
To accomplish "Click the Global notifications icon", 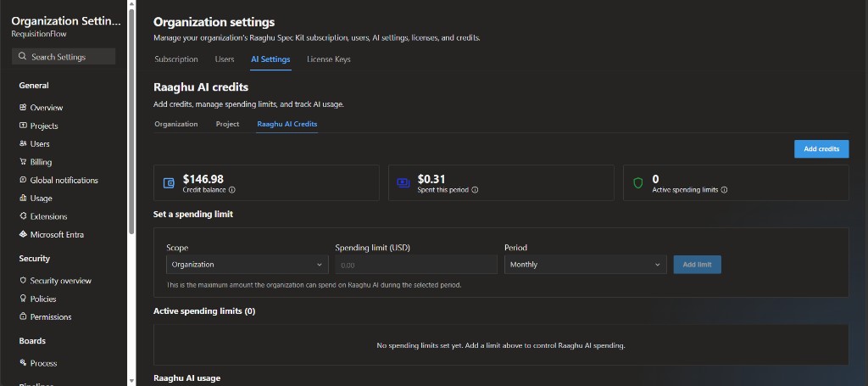I will [23, 180].
